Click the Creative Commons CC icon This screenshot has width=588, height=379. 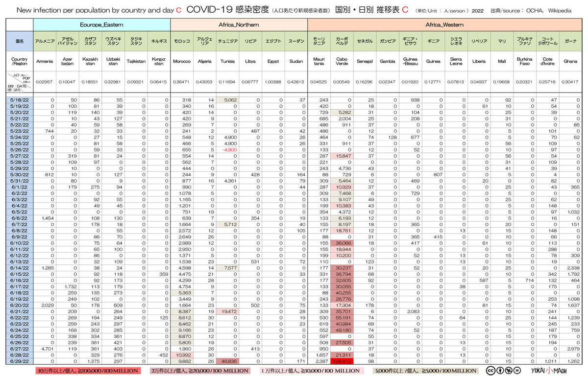point(490,370)
